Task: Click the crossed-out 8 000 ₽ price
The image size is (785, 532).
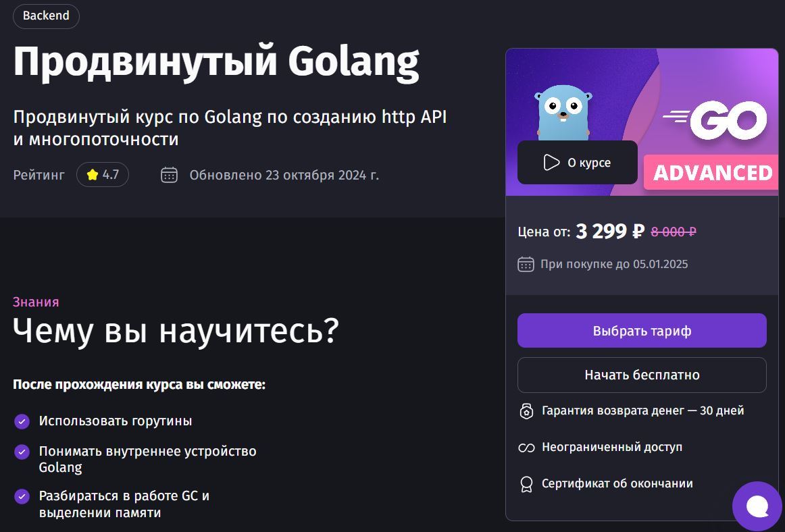Action: coord(674,232)
